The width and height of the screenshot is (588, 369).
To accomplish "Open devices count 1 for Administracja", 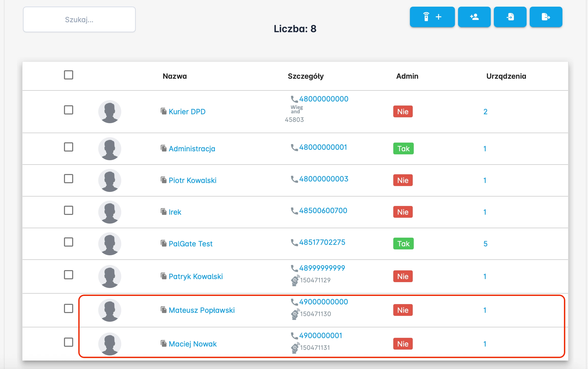I will [x=485, y=149].
